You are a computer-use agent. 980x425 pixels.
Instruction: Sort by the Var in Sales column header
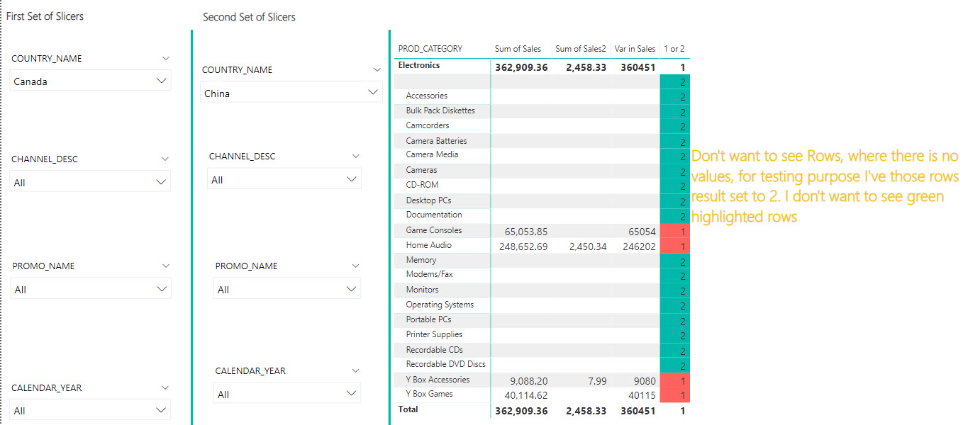(x=635, y=49)
